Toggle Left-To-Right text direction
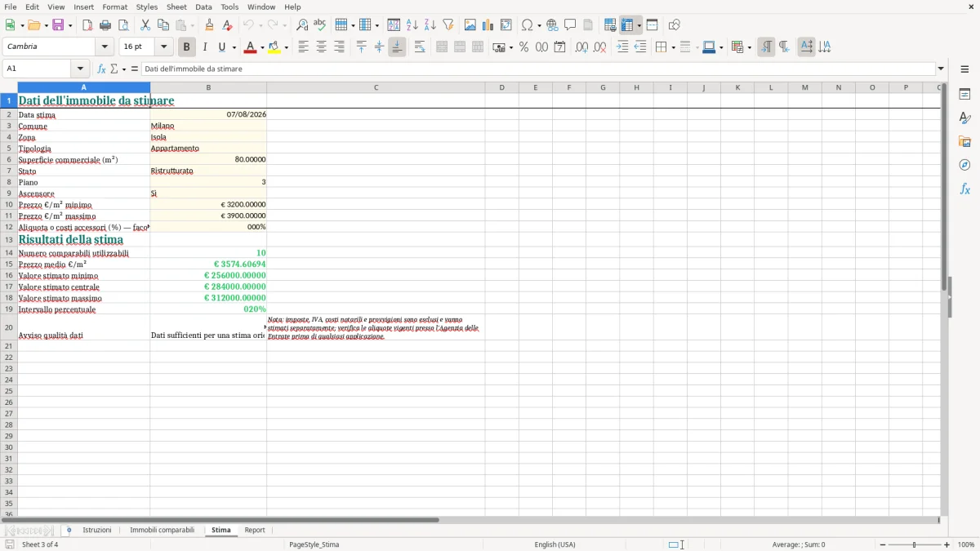 (x=766, y=47)
